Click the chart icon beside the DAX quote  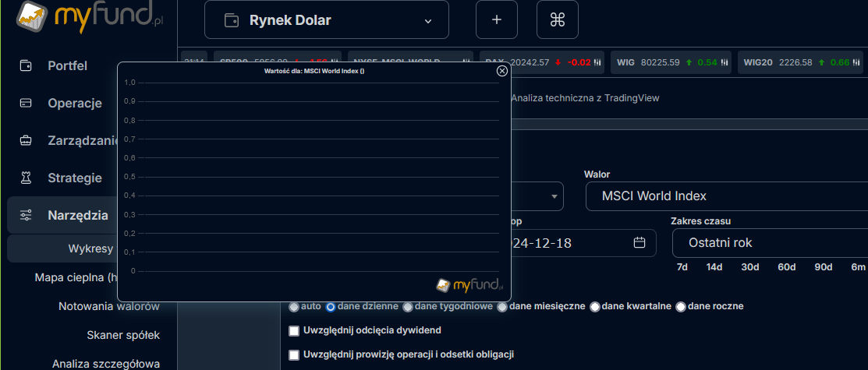[597, 62]
